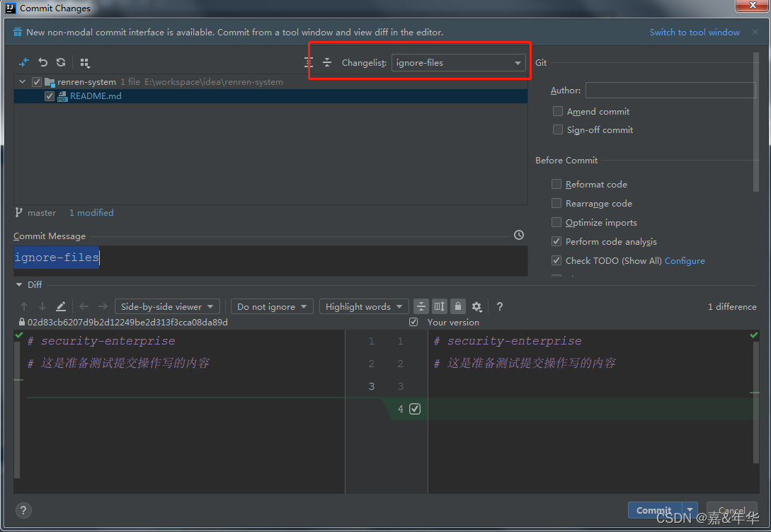
Task: Click the diff lock icon in toolbar
Action: coord(458,306)
